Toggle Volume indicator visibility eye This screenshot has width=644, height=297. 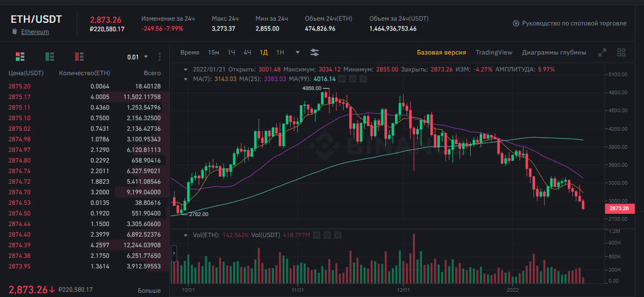tap(317, 235)
